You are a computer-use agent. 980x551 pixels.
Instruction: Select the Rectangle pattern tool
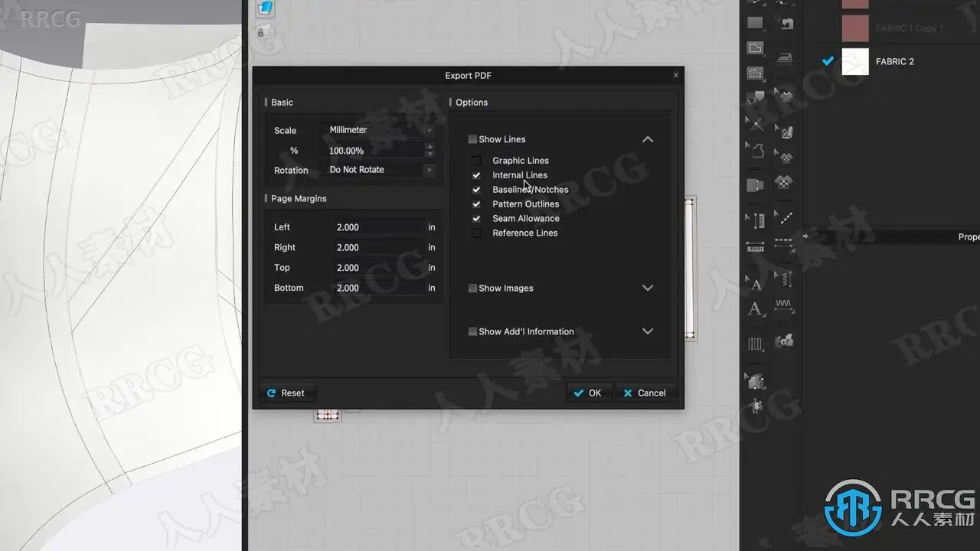click(x=756, y=23)
